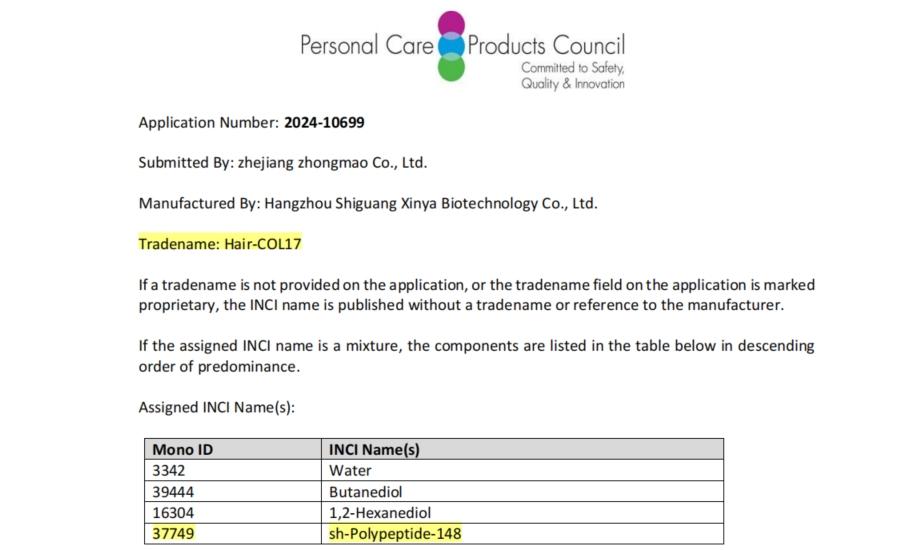
Task: Click the 'Manufactured By' Hangzhou Shiguang line
Action: [368, 203]
